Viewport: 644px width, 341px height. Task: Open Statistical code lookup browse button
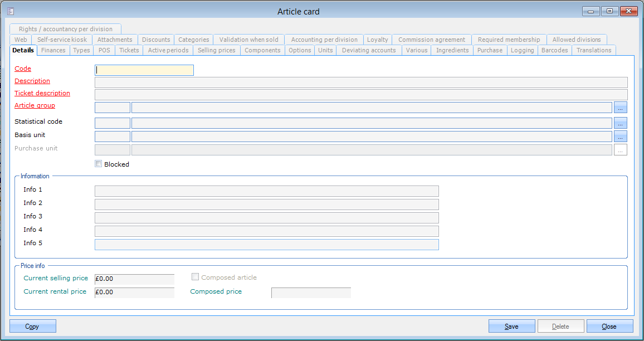621,123
